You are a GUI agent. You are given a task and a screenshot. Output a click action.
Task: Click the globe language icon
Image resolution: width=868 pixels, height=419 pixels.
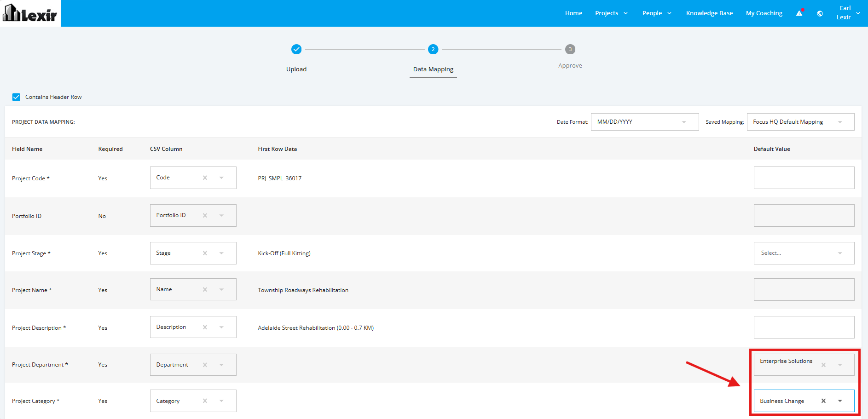(x=820, y=13)
